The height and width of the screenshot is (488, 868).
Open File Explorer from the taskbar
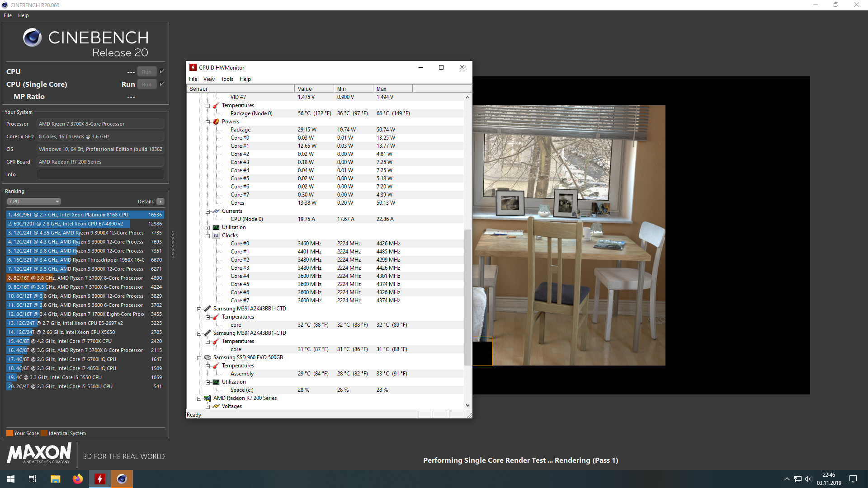click(x=55, y=479)
